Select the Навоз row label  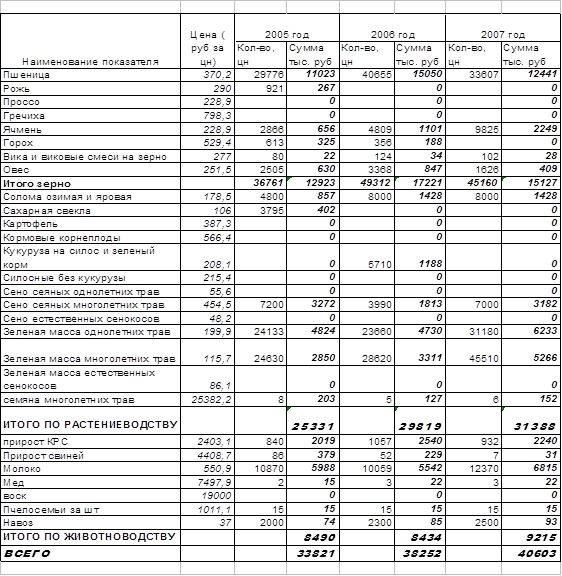[x=90, y=522]
